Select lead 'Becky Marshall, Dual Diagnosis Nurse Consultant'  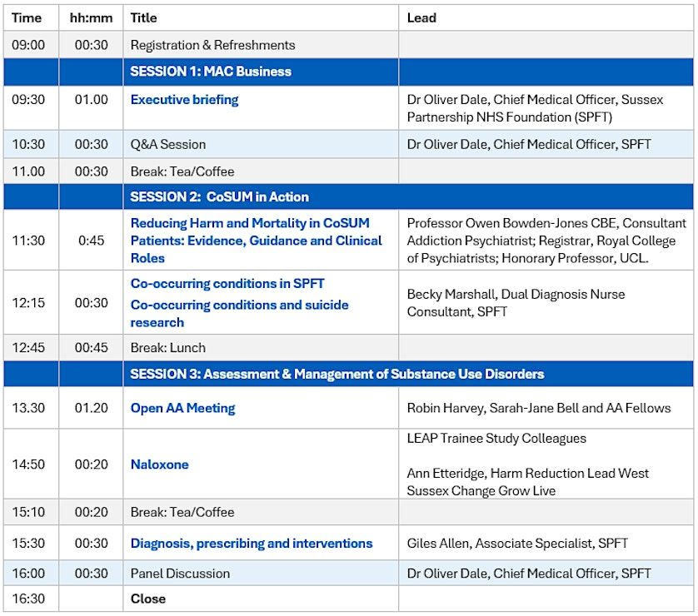[x=516, y=303]
